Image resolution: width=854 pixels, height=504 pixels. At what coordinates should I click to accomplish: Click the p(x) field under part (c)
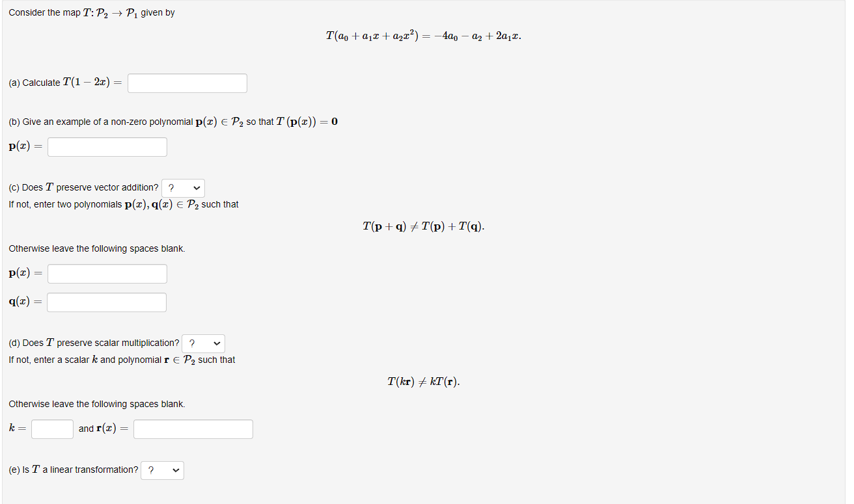[x=107, y=274]
